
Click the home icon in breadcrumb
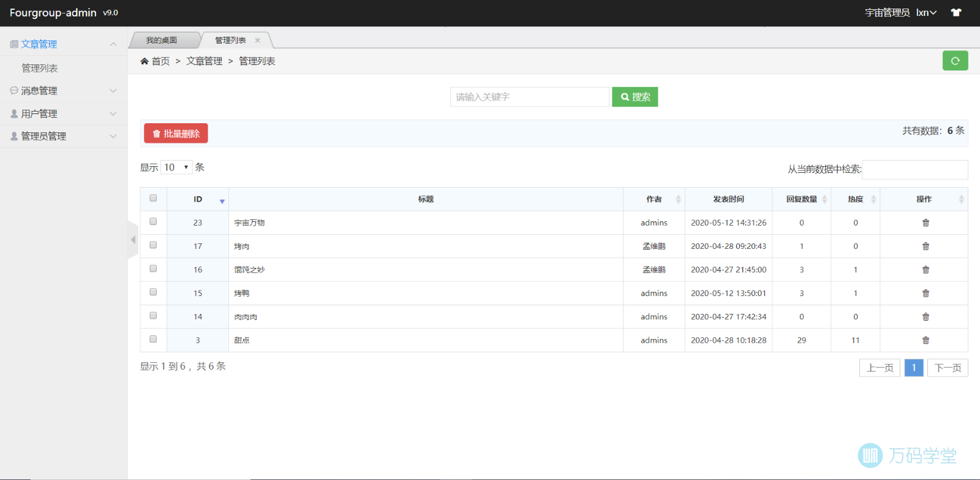point(145,61)
